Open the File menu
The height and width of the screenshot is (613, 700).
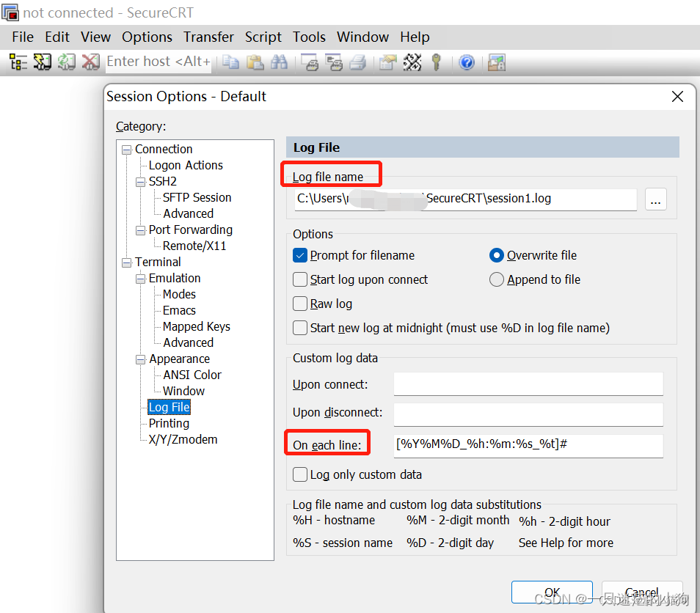(23, 37)
